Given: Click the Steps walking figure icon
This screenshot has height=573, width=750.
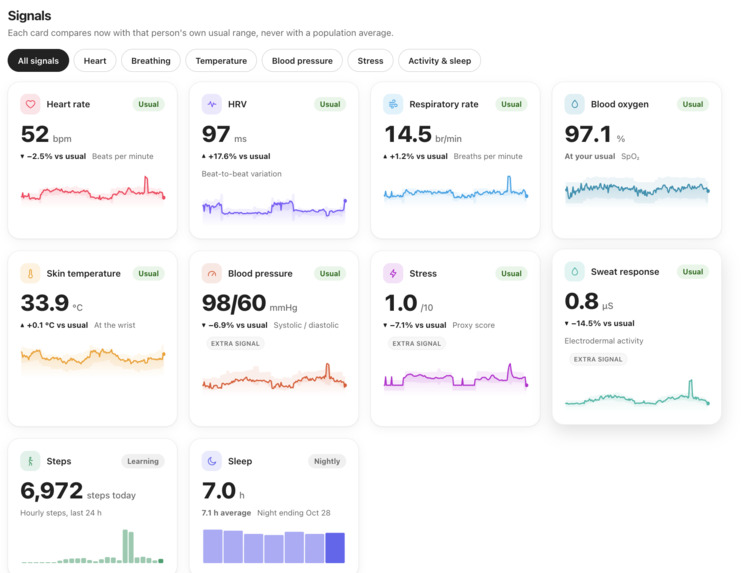Looking at the screenshot, I should (x=30, y=461).
